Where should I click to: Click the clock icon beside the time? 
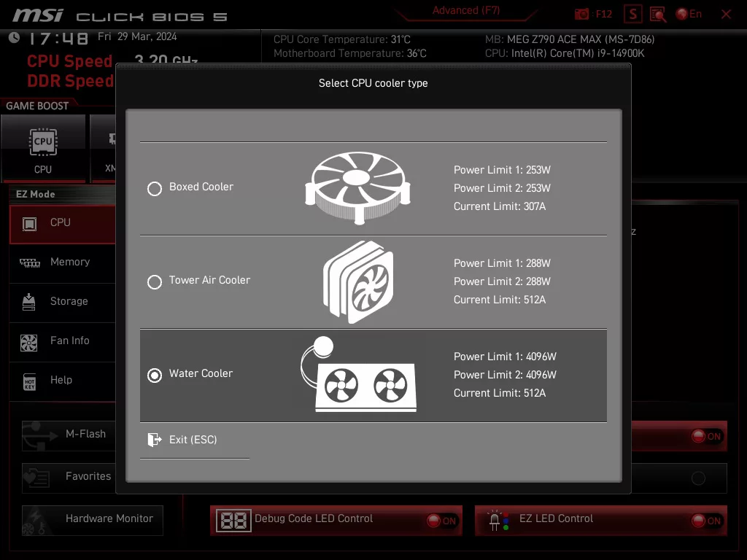coord(15,37)
